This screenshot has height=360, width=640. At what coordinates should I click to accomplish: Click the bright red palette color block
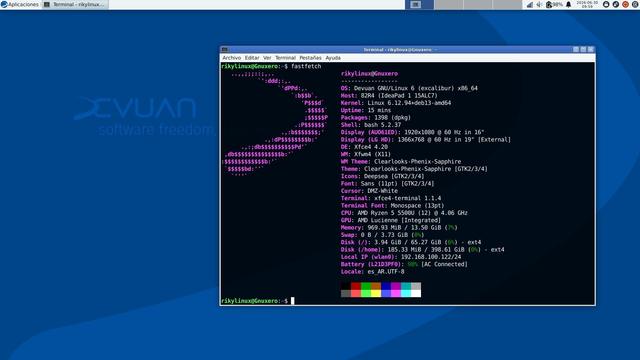point(356,293)
